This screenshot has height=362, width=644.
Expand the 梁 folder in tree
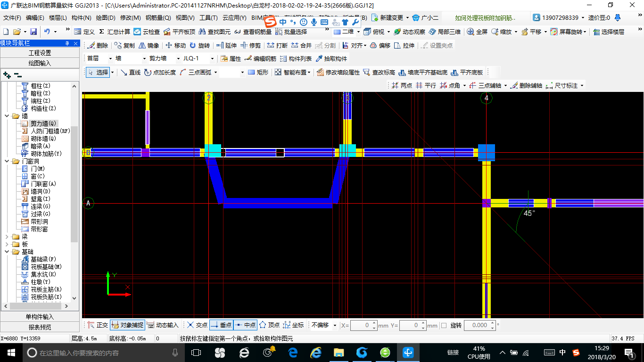tap(7, 237)
